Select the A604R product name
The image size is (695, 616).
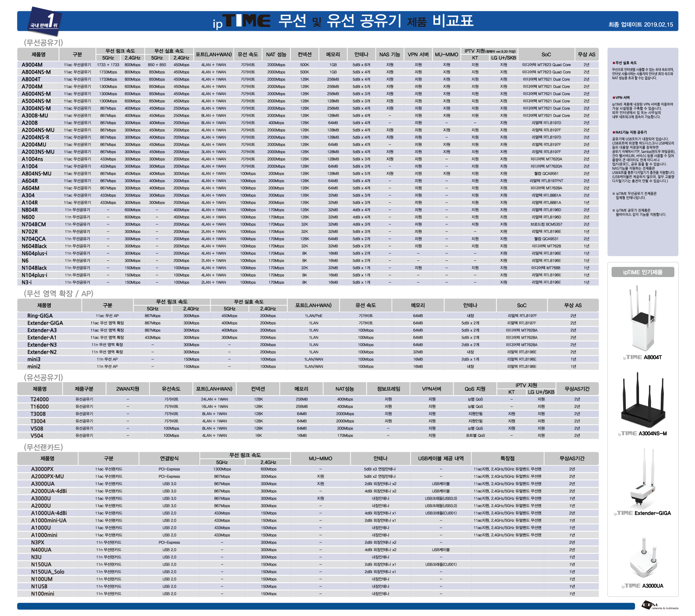point(30,181)
